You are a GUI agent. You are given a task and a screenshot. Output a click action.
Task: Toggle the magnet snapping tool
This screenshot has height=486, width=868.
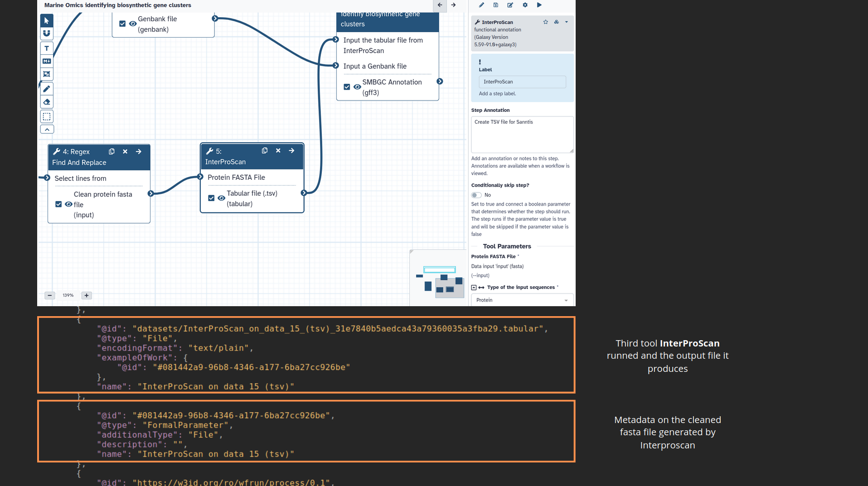pos(47,34)
